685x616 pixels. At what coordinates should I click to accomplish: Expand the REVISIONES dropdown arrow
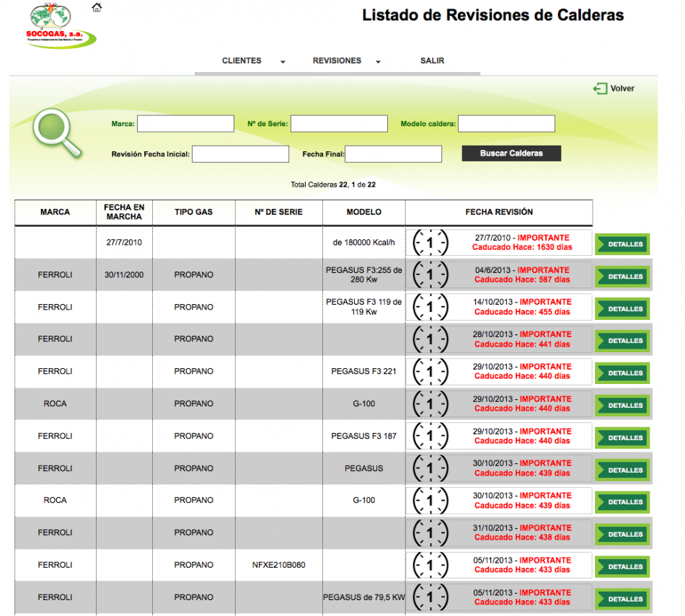(x=378, y=62)
